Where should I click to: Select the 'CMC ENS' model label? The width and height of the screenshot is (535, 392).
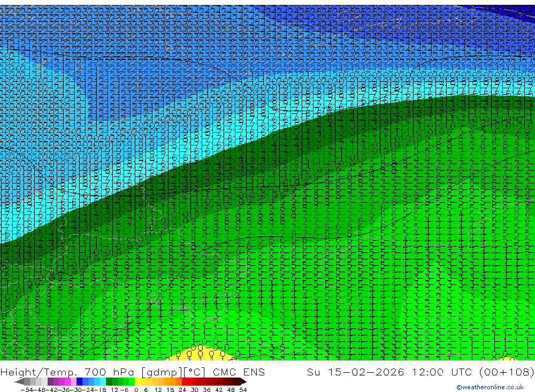[239, 372]
